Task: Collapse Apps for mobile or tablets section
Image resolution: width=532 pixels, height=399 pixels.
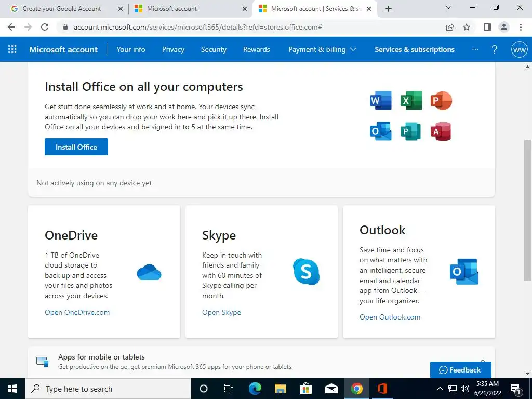Action: tap(483, 361)
